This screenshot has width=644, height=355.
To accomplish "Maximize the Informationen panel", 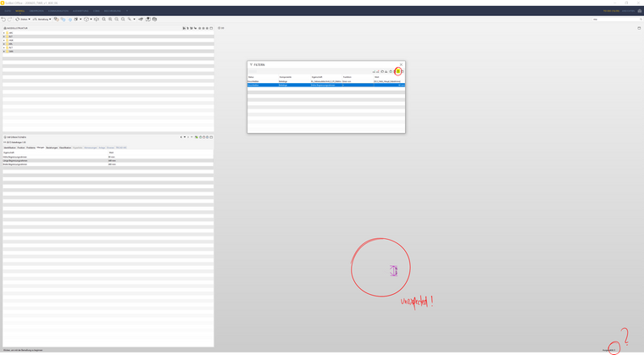I will click(x=212, y=137).
